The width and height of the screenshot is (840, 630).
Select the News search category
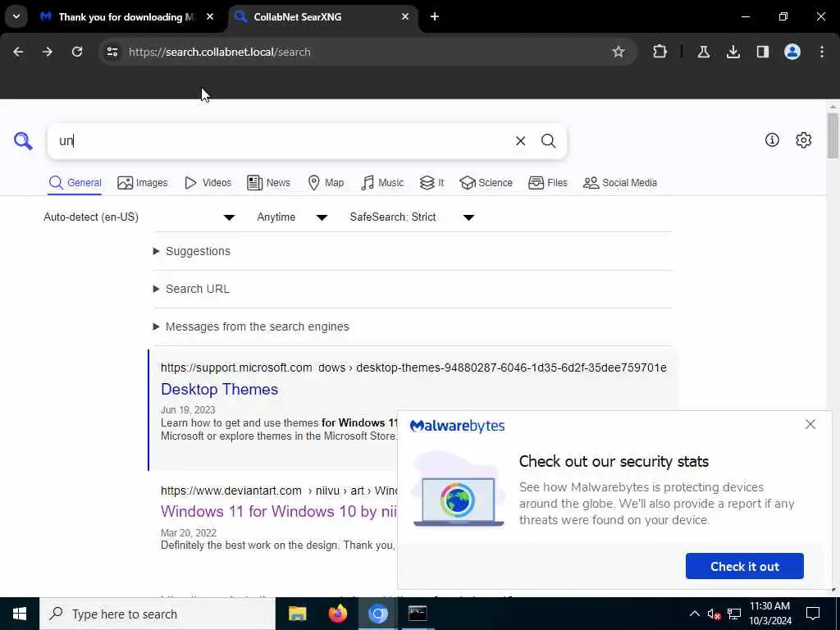(268, 183)
